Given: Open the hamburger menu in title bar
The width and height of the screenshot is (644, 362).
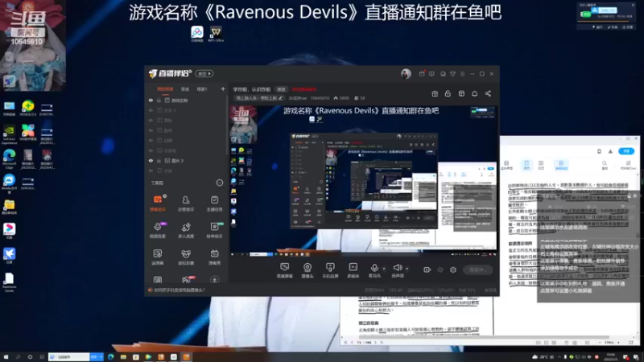Looking at the screenshot, I should 462,74.
